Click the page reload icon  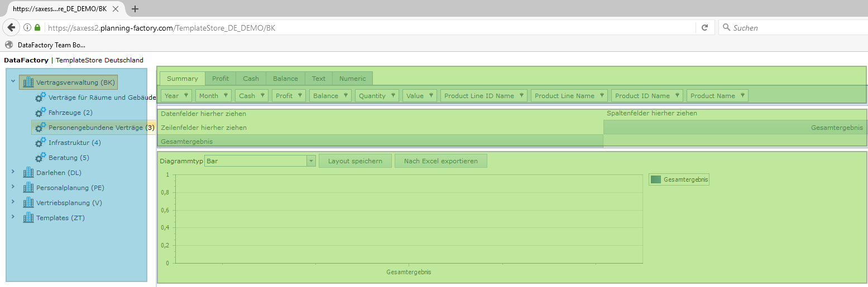pyautogui.click(x=704, y=27)
